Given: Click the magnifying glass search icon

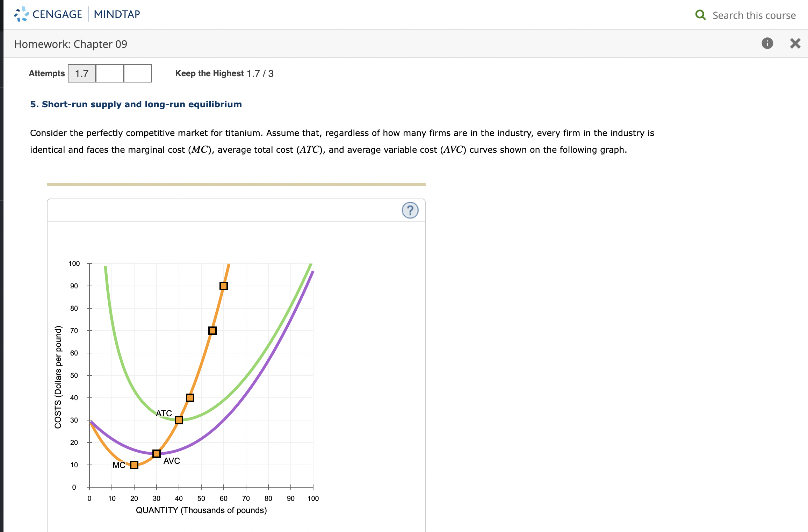Looking at the screenshot, I should (701, 15).
